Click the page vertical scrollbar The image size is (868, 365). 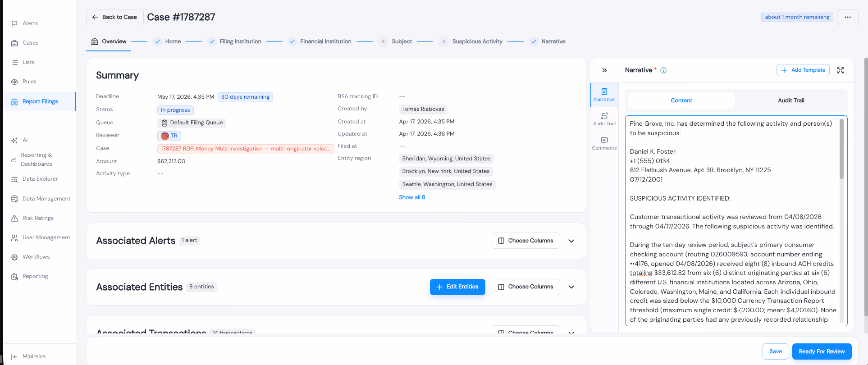866,187
